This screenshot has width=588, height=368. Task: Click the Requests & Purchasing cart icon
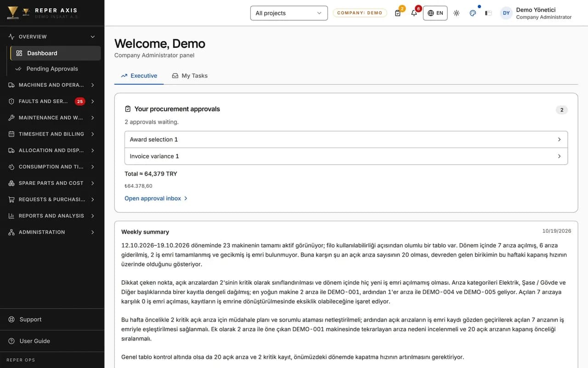pos(11,199)
